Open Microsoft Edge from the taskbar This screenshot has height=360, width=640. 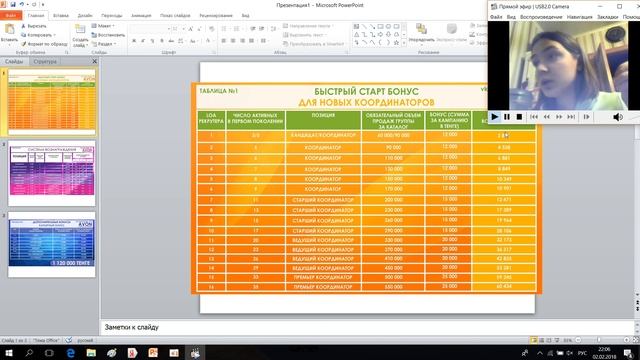[x=71, y=353]
